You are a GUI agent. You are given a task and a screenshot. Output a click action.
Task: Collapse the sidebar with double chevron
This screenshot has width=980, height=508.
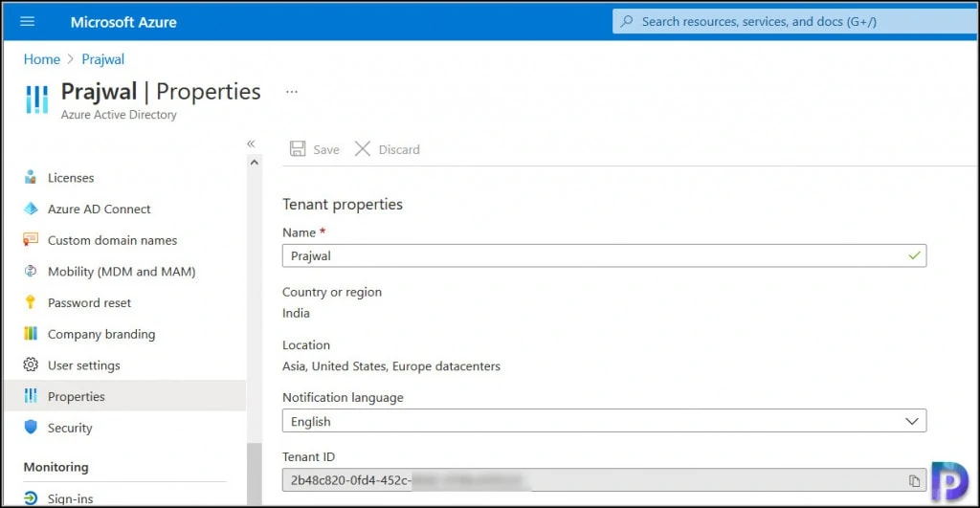pyautogui.click(x=251, y=144)
